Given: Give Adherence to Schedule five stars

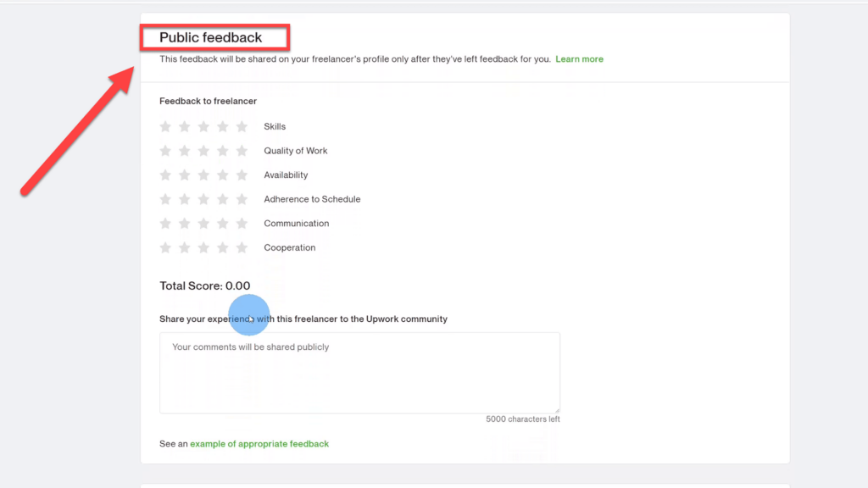Looking at the screenshot, I should (242, 199).
